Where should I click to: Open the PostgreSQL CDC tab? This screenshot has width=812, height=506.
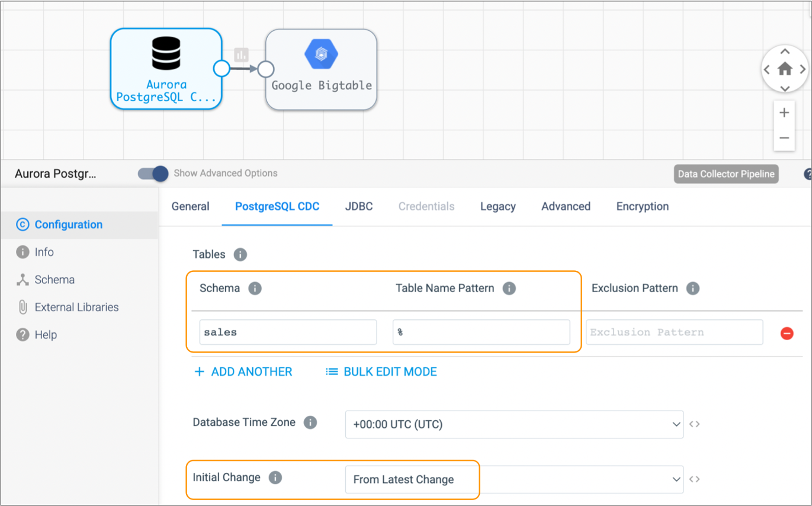(277, 206)
